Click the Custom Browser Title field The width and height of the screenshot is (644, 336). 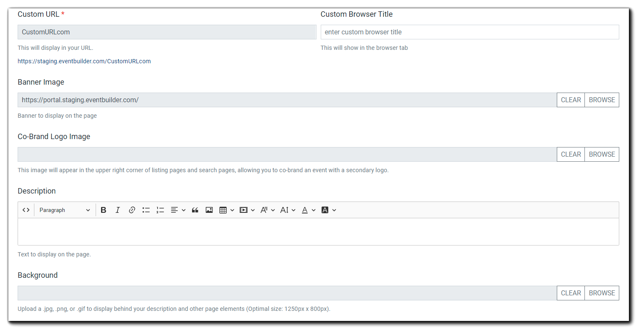click(470, 32)
